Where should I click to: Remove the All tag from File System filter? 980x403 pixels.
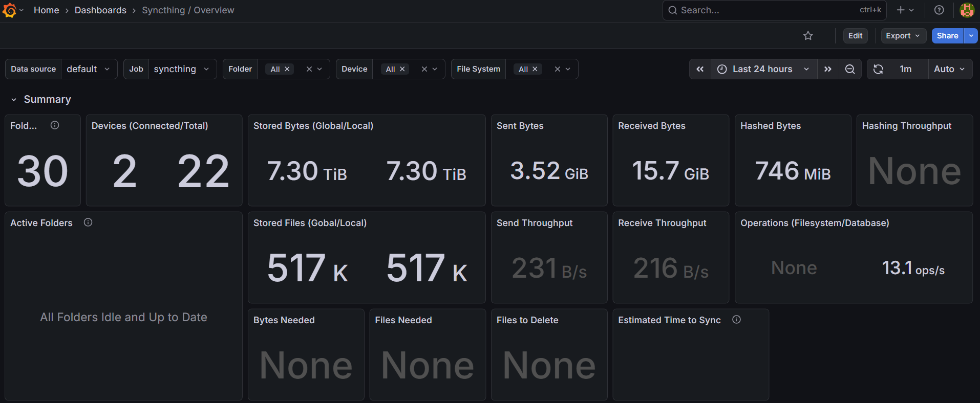pyautogui.click(x=535, y=69)
